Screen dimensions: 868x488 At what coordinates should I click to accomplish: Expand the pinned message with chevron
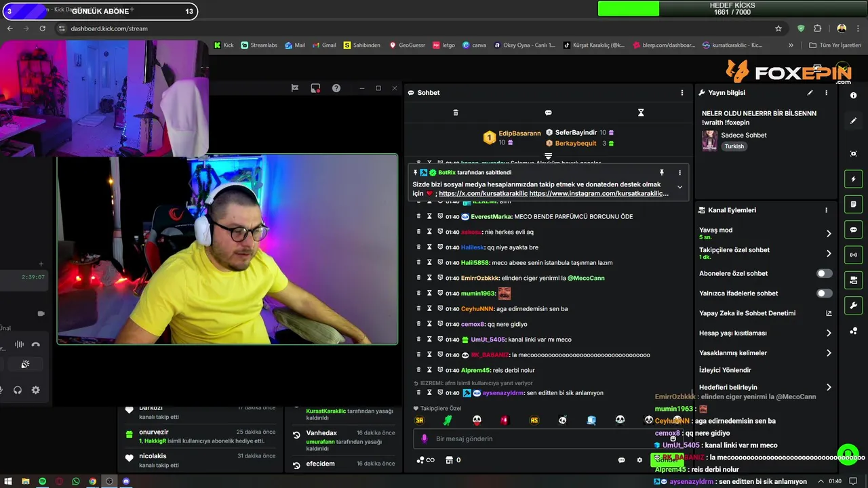tap(679, 187)
